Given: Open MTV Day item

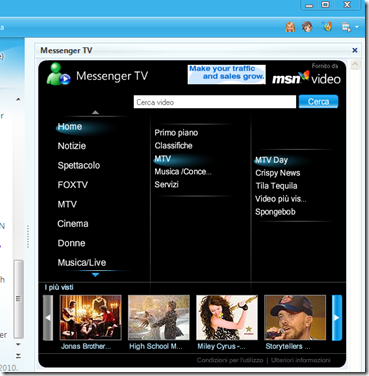Looking at the screenshot, I should [x=271, y=160].
